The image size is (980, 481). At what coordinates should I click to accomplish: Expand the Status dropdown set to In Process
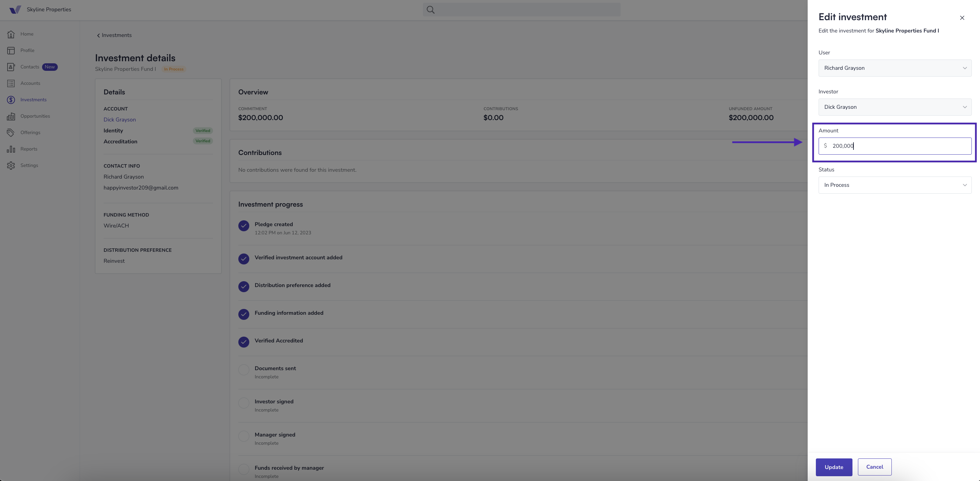tap(895, 185)
